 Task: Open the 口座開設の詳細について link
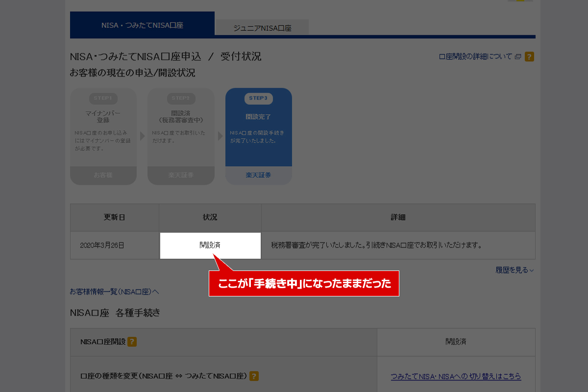point(475,57)
